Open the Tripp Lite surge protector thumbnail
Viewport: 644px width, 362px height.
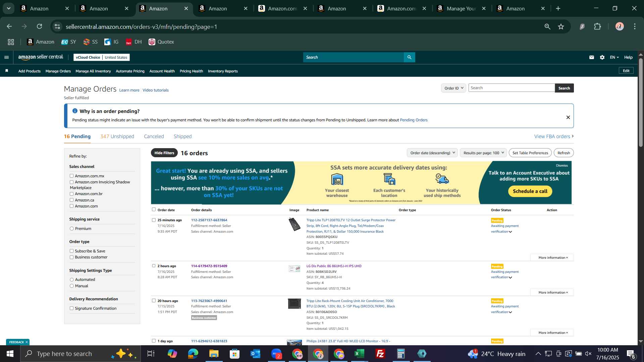[x=294, y=224]
